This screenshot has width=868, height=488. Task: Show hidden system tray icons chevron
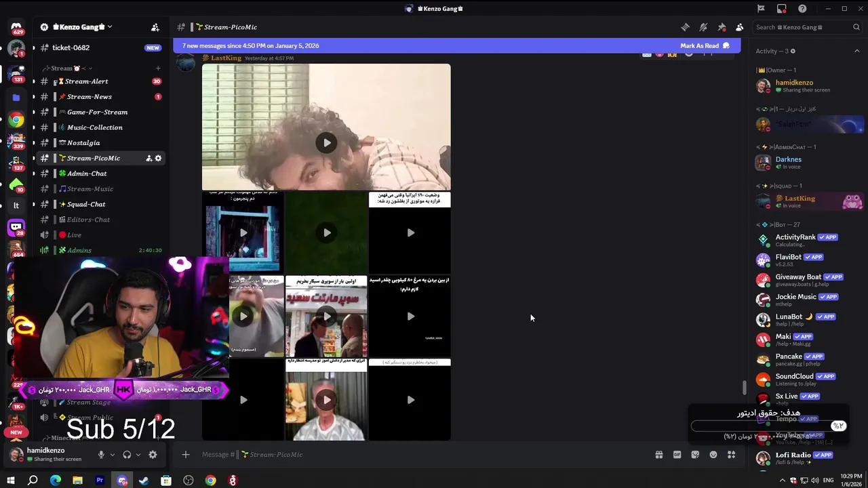coord(783,481)
